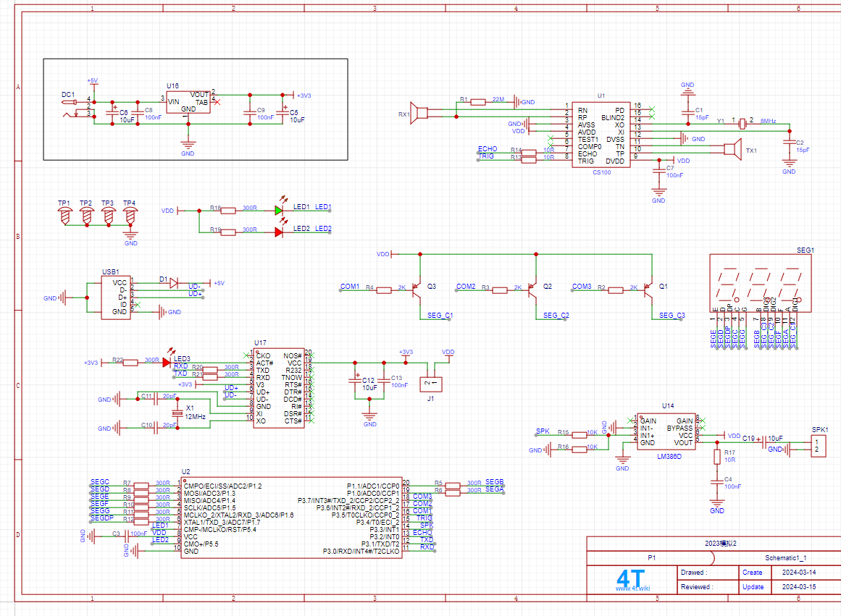The image size is (841, 616).
Task: Select the Y1 8MHz crystal symbol
Action: (742, 124)
